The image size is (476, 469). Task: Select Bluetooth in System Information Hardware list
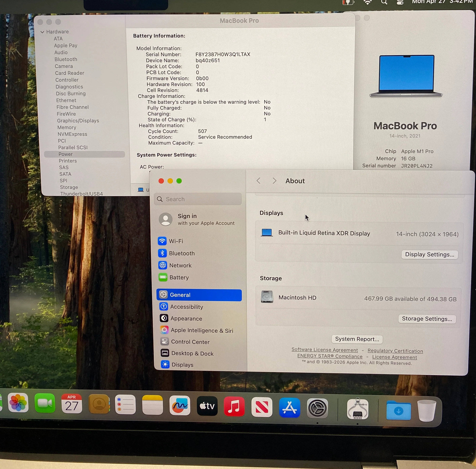[x=66, y=59]
